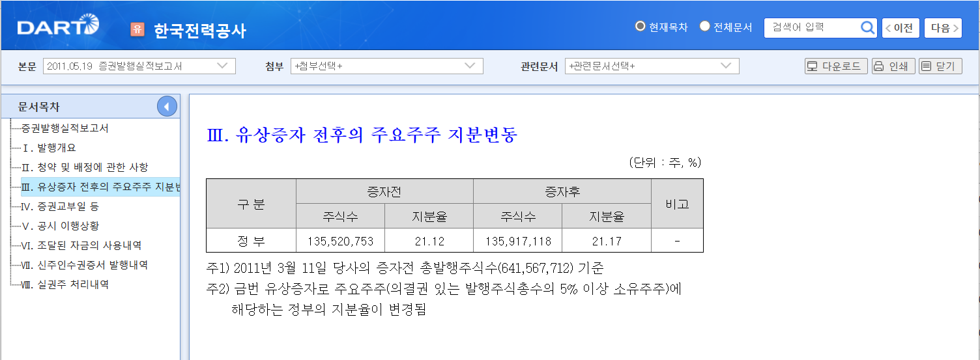The width and height of the screenshot is (980, 360).
Task: Open Ⅵ. 조달된 자금의 사용내역 section
Action: (x=81, y=245)
